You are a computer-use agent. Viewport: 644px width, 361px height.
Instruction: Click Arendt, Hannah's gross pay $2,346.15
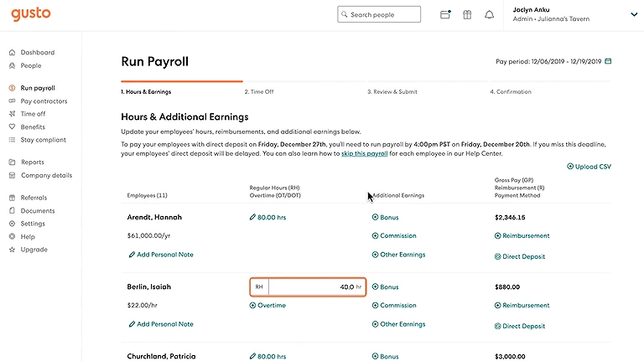click(510, 218)
